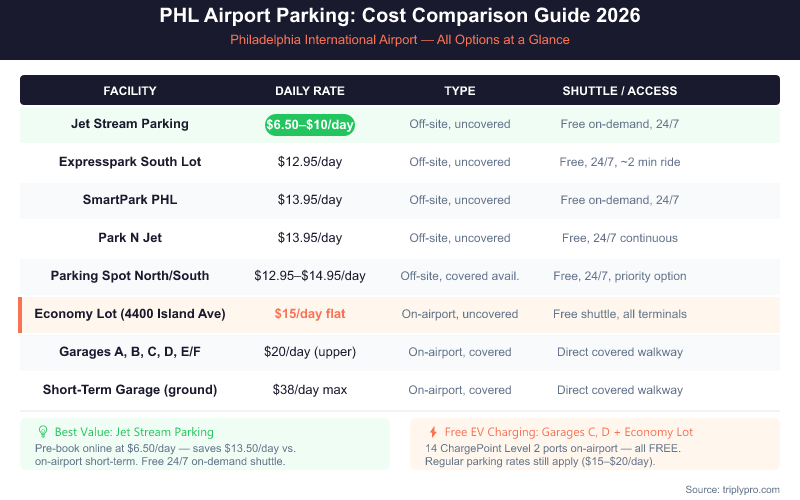Viewport: 800px width, 500px height.
Task: Click the SHUTTLE / ACCESS column header
Action: click(620, 91)
